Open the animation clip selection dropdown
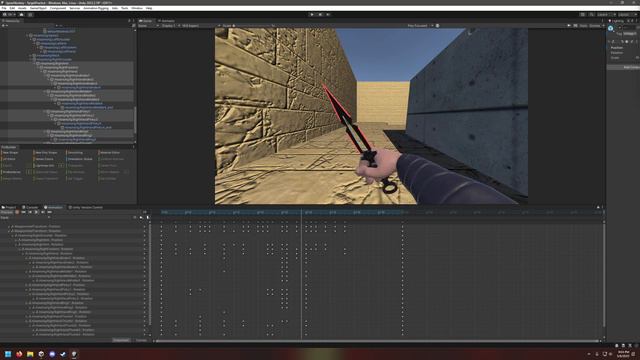This screenshot has width=640, height=360. pyautogui.click(x=25, y=218)
